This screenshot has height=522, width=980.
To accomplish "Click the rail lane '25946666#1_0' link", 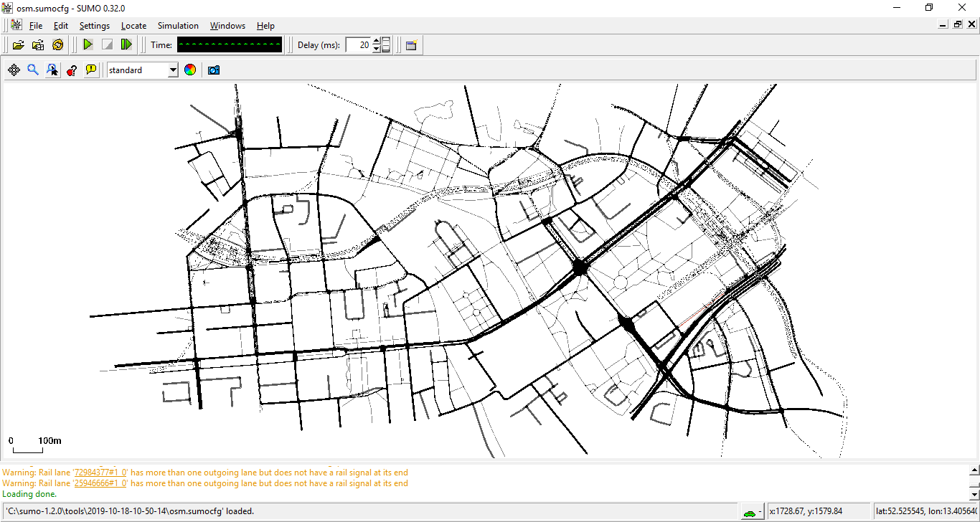I will [x=100, y=483].
